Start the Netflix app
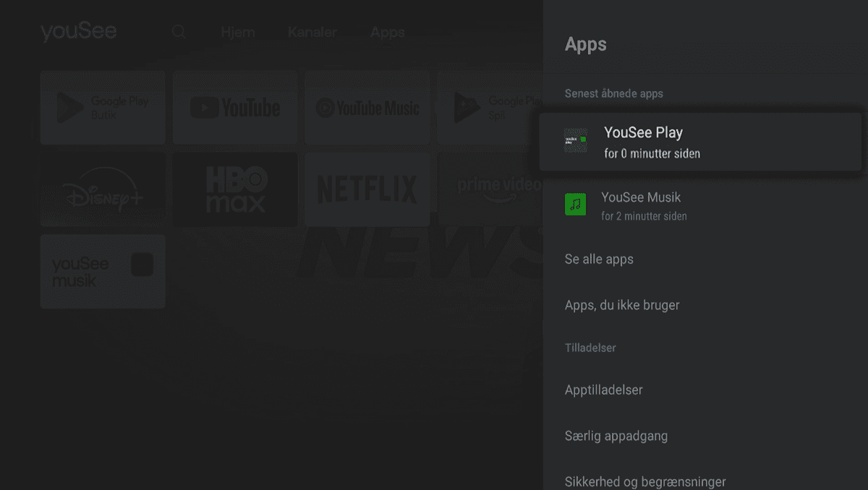Image resolution: width=868 pixels, height=490 pixels. click(x=367, y=189)
